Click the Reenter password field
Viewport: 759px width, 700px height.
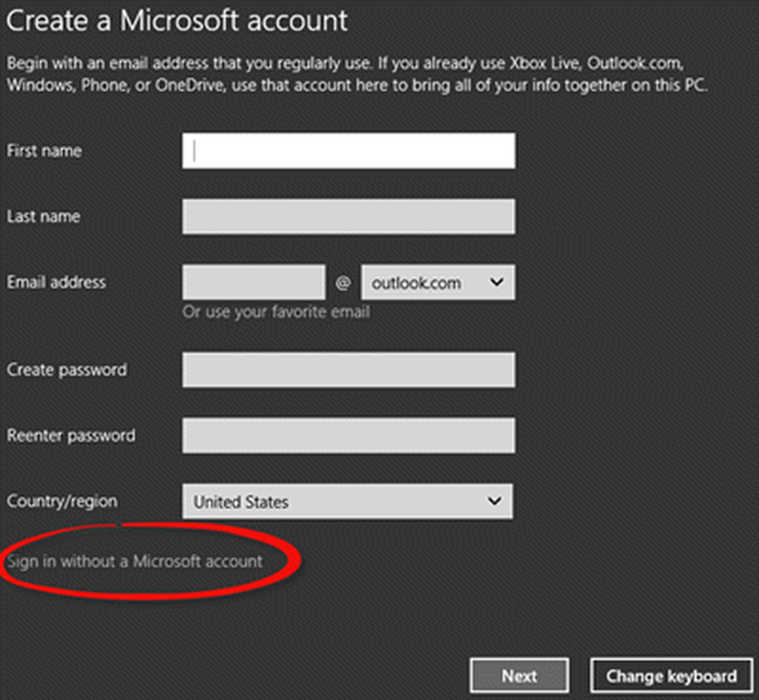348,436
